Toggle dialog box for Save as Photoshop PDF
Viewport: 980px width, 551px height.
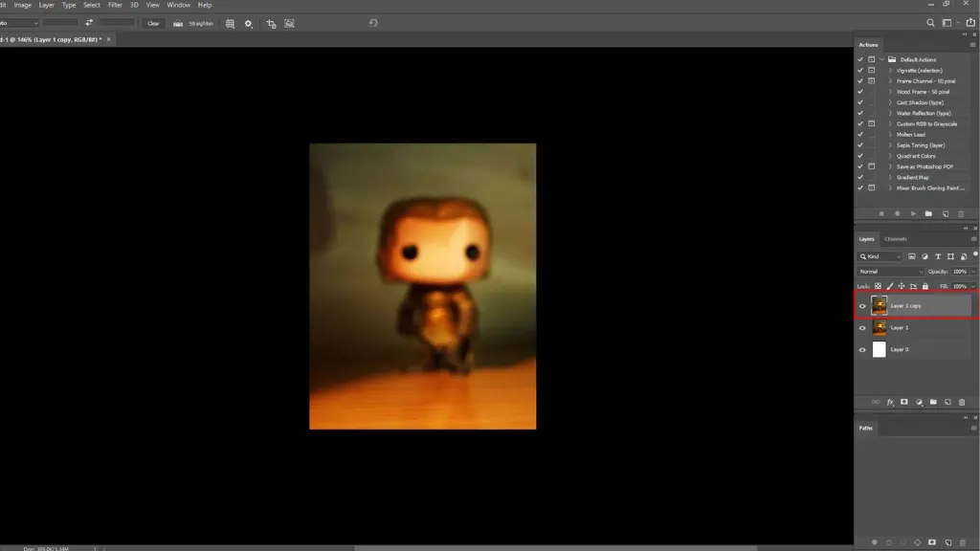click(x=871, y=166)
